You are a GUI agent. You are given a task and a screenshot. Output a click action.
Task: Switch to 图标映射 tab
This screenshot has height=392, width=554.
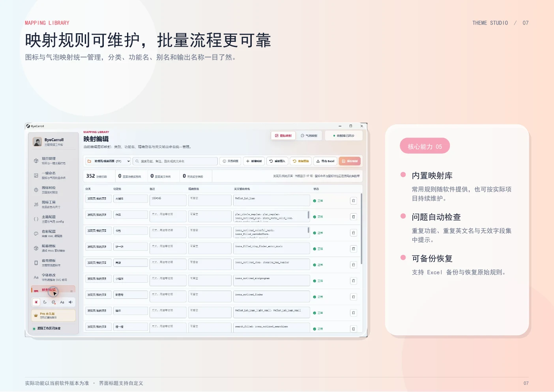point(283,135)
